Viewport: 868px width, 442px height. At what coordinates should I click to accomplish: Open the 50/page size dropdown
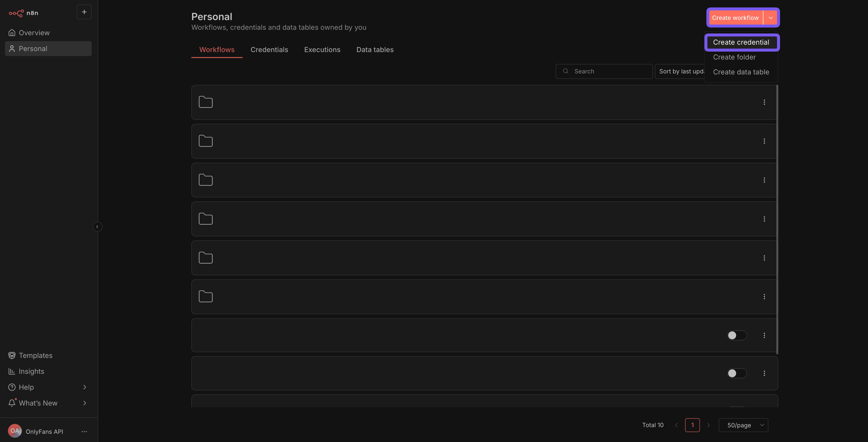coord(743,425)
